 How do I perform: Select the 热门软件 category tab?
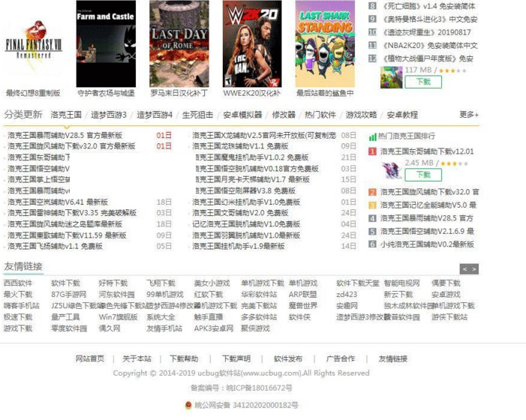pos(320,115)
